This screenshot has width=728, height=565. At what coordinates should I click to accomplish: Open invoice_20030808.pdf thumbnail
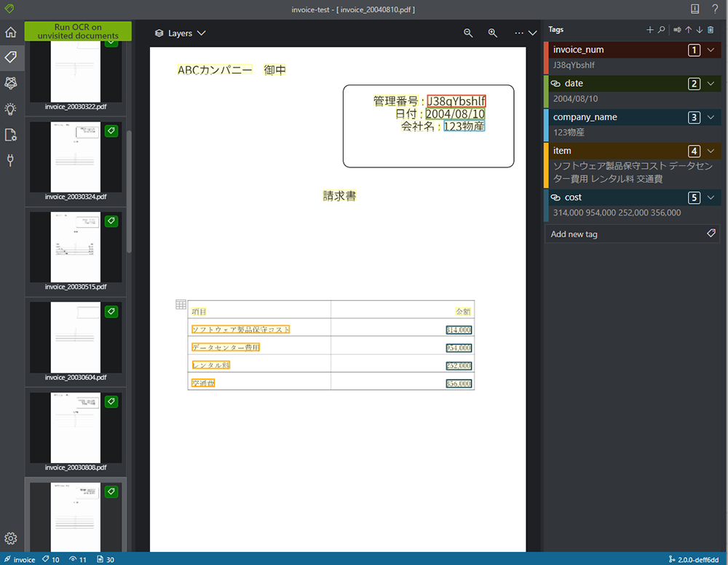[x=75, y=427]
